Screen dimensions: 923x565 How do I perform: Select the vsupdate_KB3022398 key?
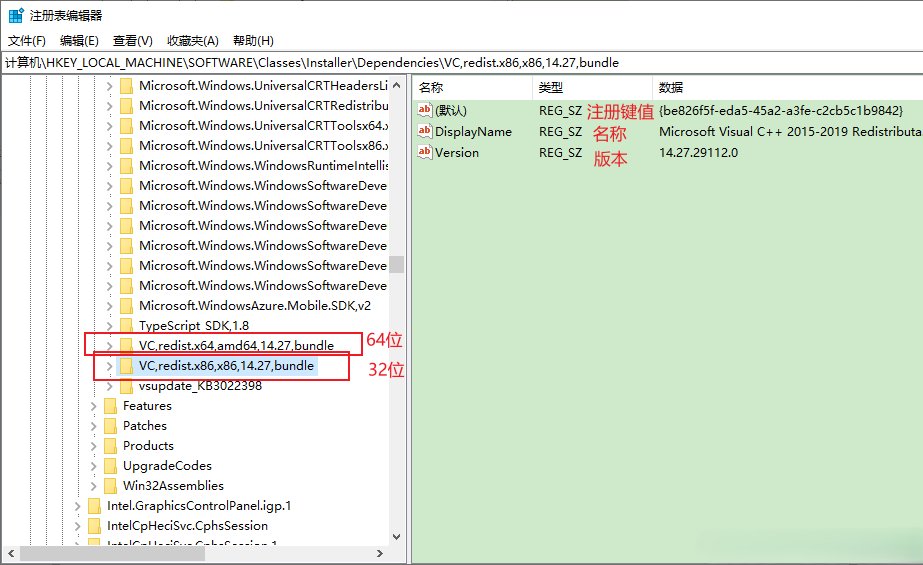(x=200, y=386)
